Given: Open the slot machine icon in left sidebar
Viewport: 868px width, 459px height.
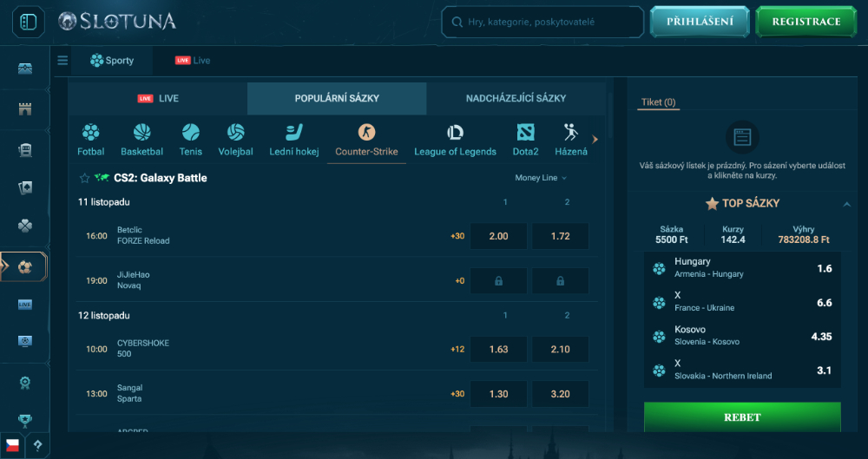Looking at the screenshot, I should [25, 150].
